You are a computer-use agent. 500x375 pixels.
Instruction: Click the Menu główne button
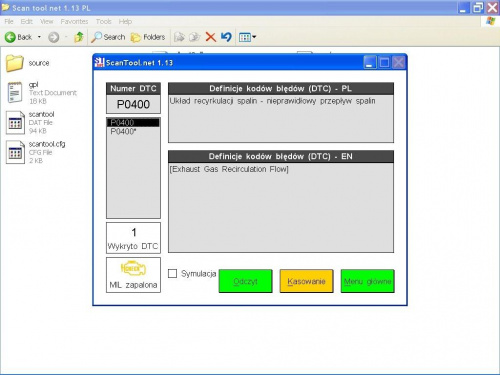click(x=368, y=281)
